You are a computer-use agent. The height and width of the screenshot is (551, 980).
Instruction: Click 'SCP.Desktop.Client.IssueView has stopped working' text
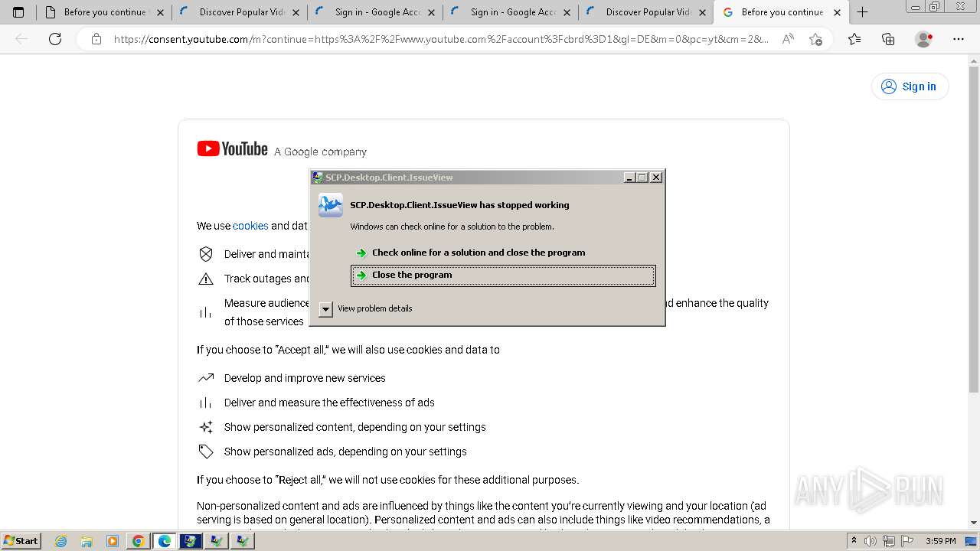click(x=459, y=205)
